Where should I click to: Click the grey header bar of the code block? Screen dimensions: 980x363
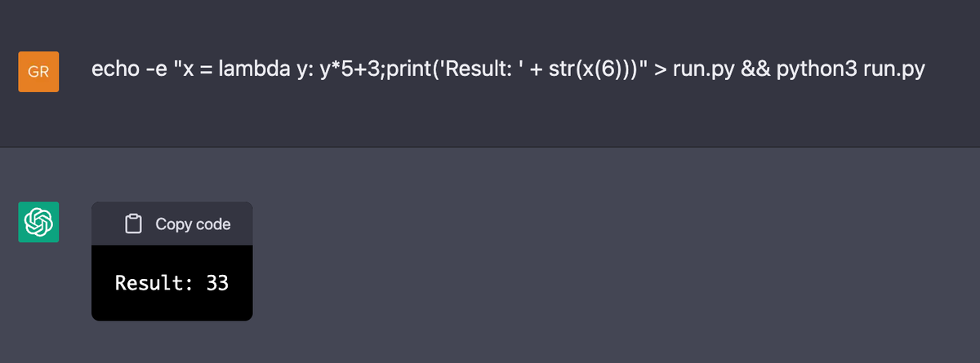(172, 224)
